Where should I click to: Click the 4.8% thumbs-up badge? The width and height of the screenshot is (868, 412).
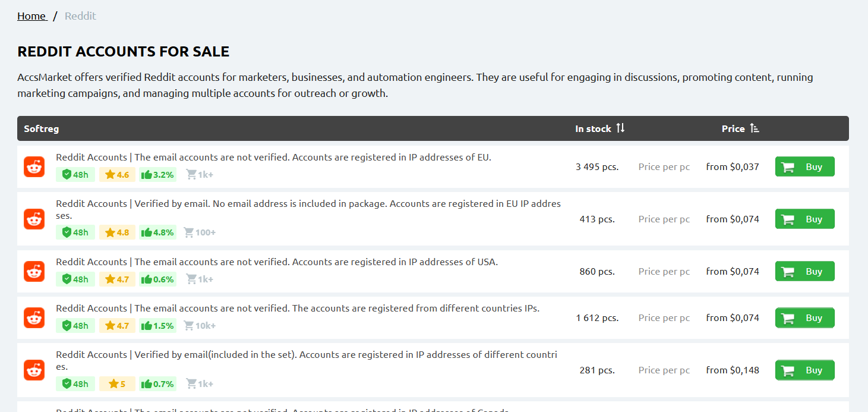157,232
